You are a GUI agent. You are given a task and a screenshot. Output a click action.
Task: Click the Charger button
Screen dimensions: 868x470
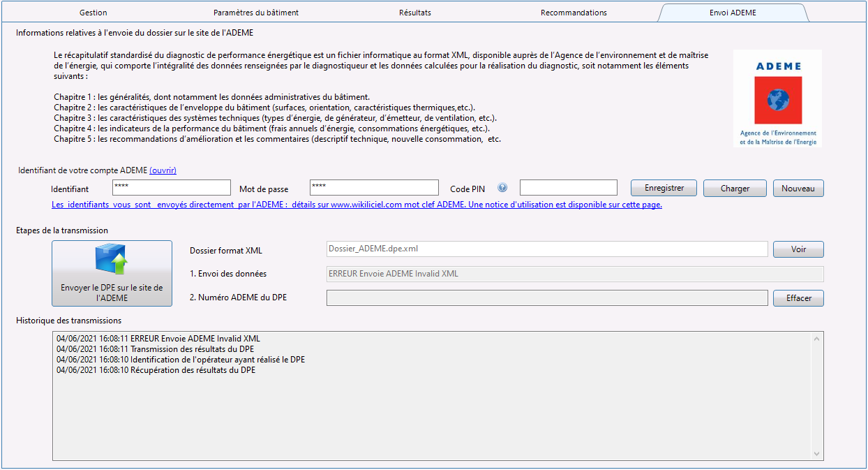click(734, 187)
